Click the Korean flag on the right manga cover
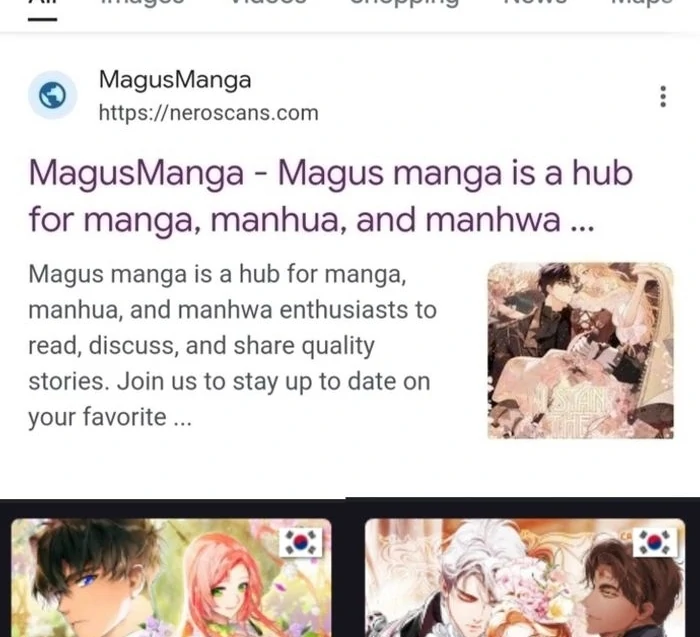 pyautogui.click(x=654, y=542)
